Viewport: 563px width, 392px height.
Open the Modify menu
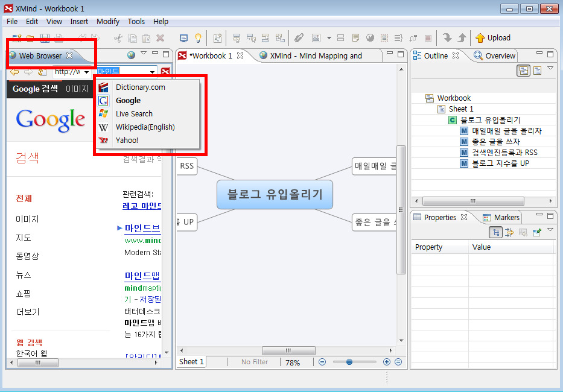click(108, 21)
